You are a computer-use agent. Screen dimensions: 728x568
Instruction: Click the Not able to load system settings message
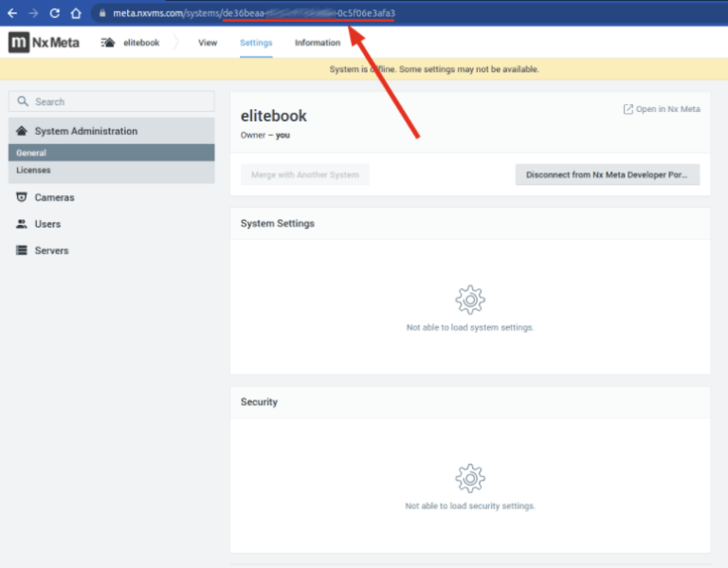pos(470,327)
